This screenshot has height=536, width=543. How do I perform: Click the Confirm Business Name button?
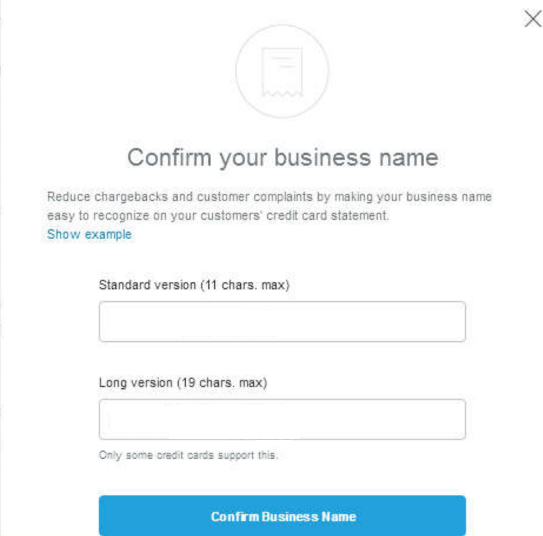click(282, 516)
